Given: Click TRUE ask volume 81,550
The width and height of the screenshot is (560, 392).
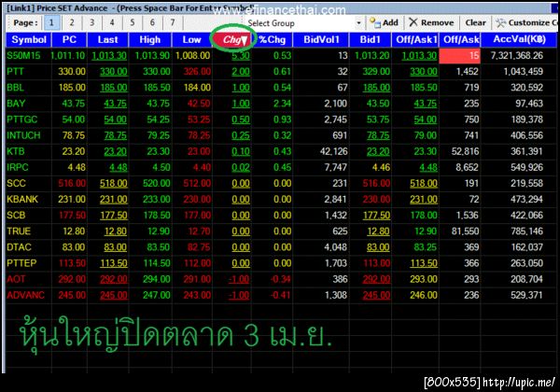Looking at the screenshot, I should pos(465,231).
